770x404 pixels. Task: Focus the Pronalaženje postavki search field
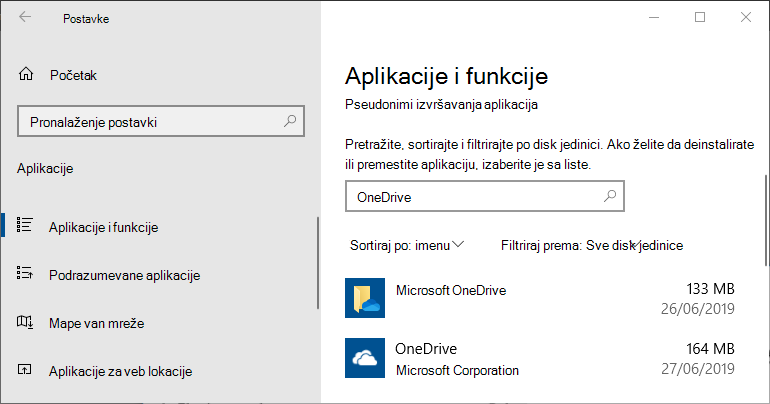tap(161, 121)
